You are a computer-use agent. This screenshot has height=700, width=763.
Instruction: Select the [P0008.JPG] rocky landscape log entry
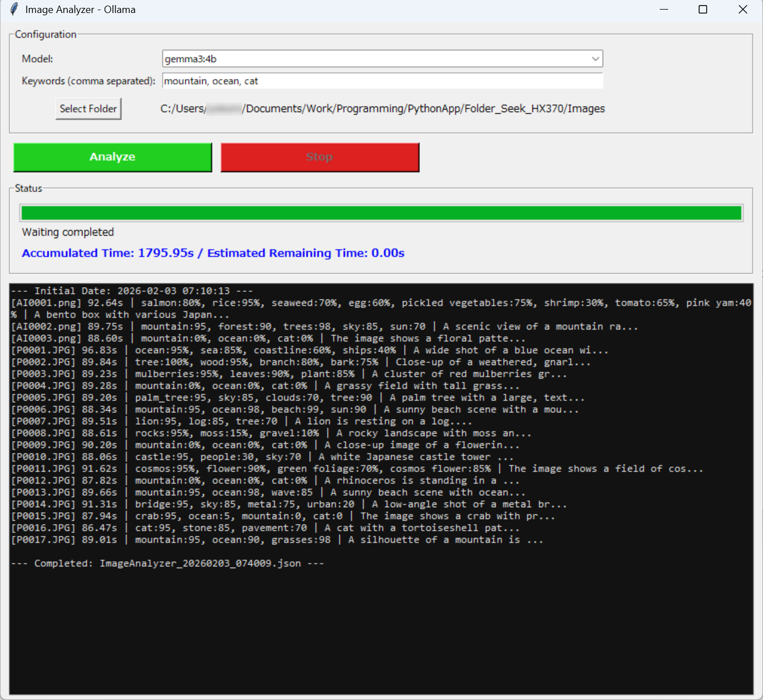[x=271, y=433]
